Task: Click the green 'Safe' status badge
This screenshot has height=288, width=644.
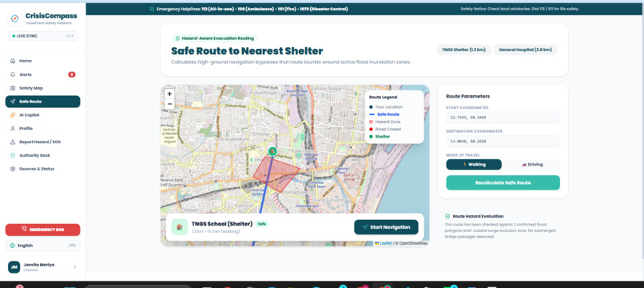Action: pyautogui.click(x=261, y=224)
